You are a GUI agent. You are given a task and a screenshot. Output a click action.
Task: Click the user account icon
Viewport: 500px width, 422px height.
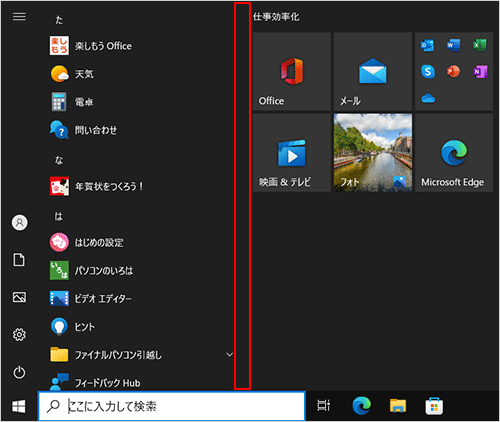tap(20, 223)
